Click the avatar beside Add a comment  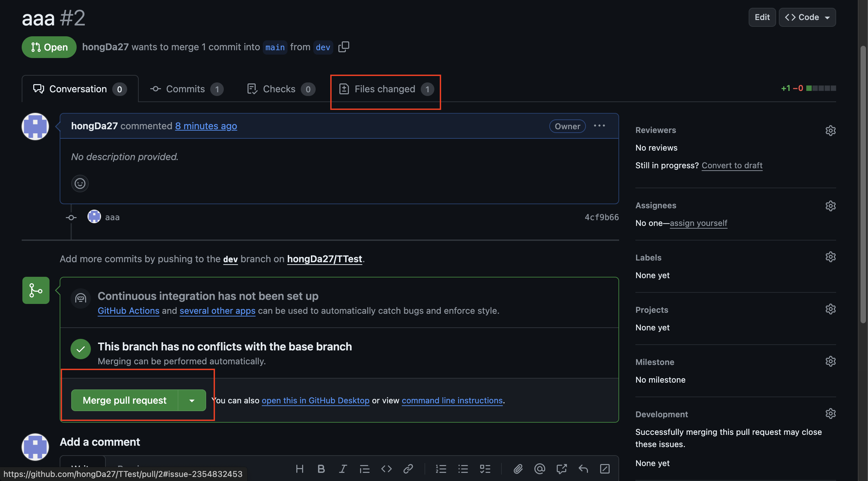(x=35, y=447)
